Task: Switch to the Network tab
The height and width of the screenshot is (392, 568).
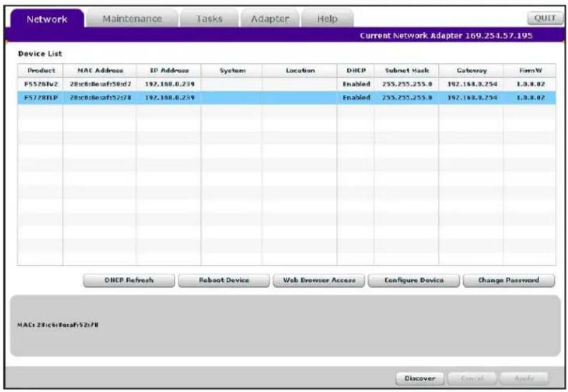Action: point(47,19)
